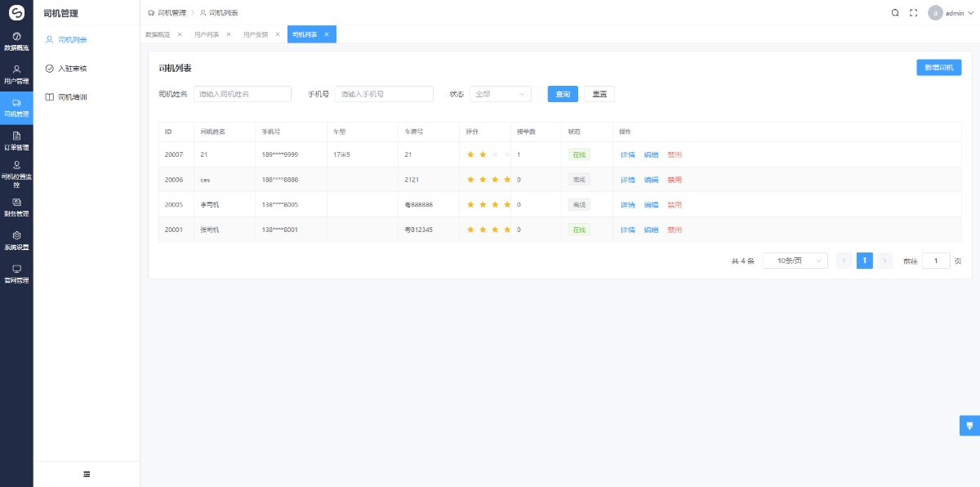Viewport: 980px width, 487px height.
Task: Click the 新增司机 button
Action: 938,68
